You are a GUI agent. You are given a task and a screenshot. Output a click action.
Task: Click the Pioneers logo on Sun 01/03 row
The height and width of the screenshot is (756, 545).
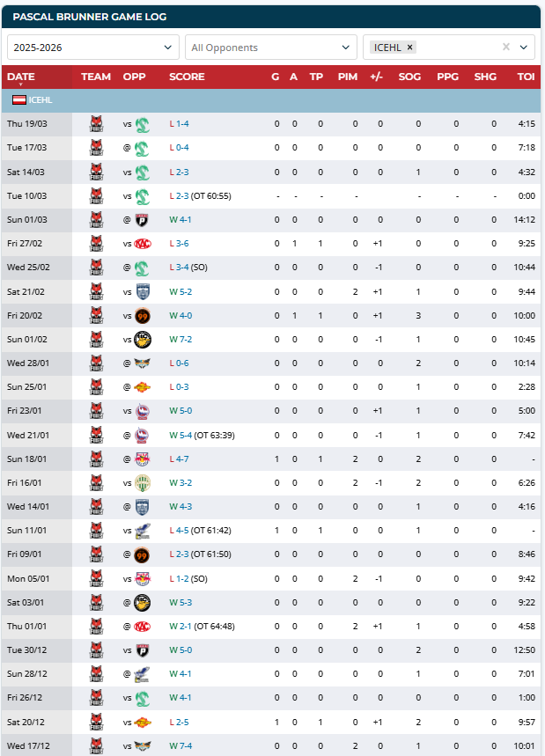pos(142,220)
